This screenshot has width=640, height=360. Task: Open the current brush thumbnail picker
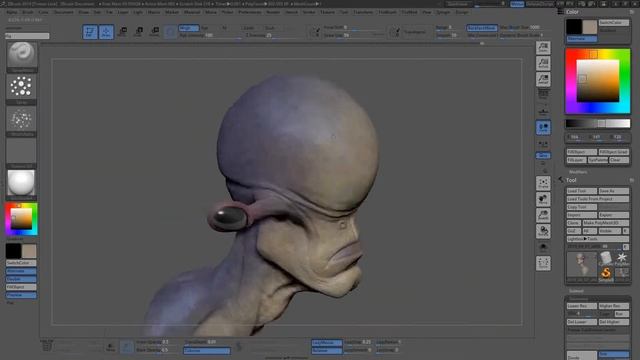[22, 55]
